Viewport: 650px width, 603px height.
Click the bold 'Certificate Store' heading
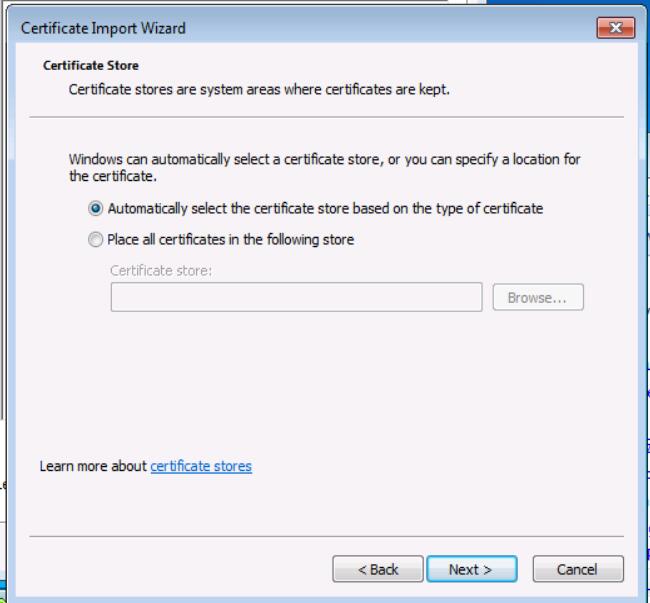91,67
